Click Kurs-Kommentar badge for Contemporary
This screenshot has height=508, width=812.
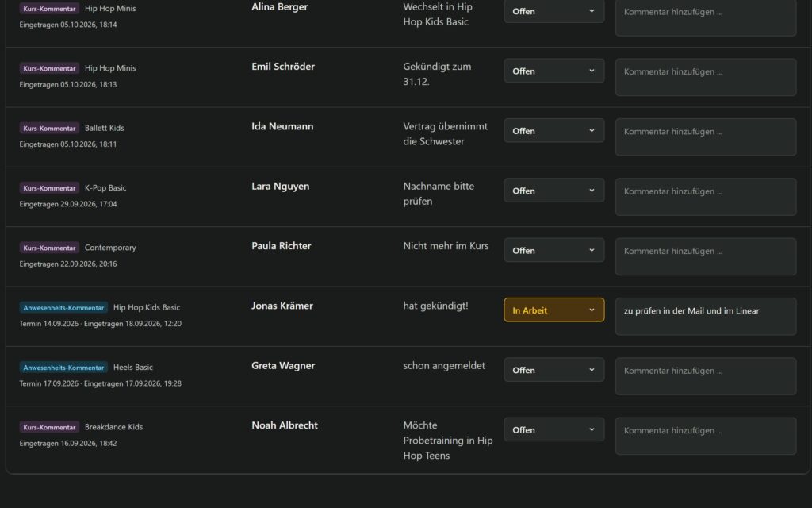[49, 248]
